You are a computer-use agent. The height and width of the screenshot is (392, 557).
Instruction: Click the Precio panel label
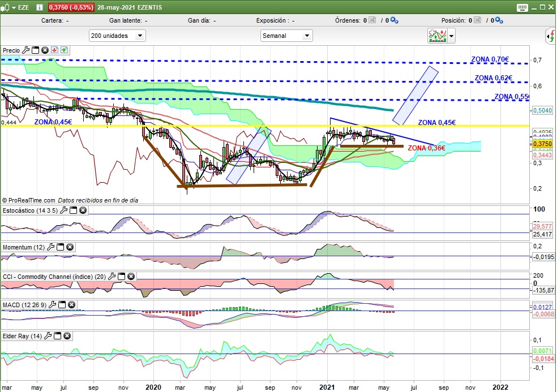pyautogui.click(x=11, y=50)
